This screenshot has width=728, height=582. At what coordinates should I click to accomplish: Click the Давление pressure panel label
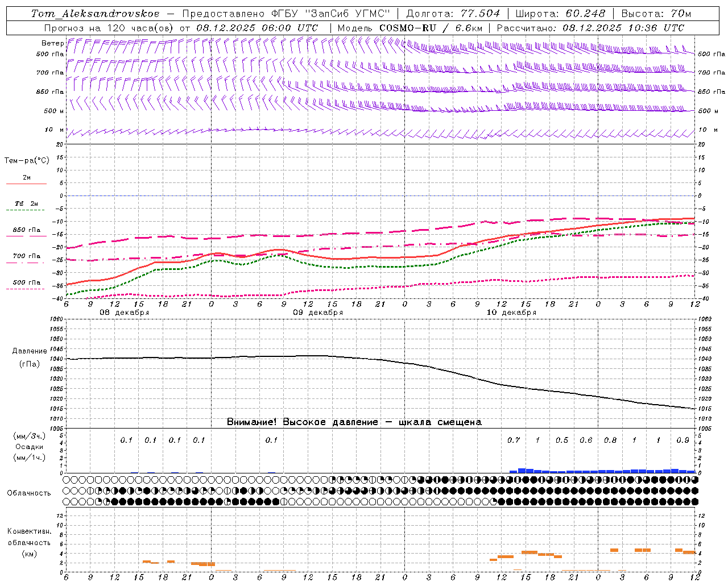(x=30, y=351)
